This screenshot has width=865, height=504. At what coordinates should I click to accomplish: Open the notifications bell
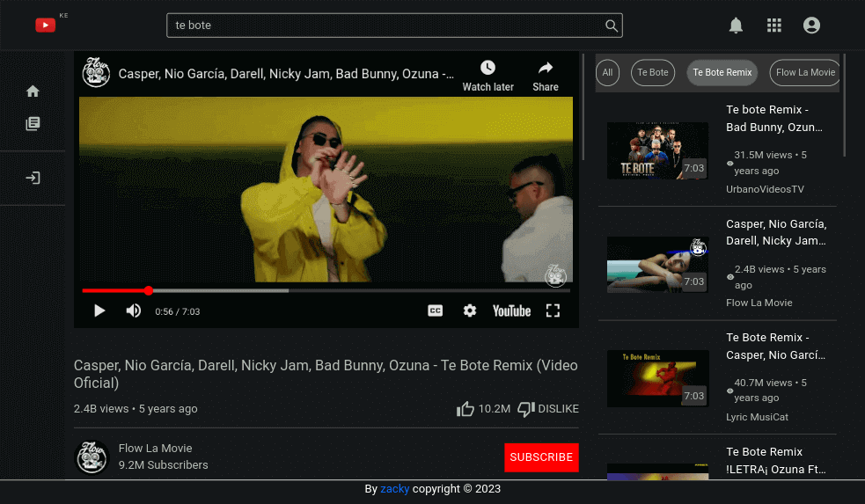(736, 26)
